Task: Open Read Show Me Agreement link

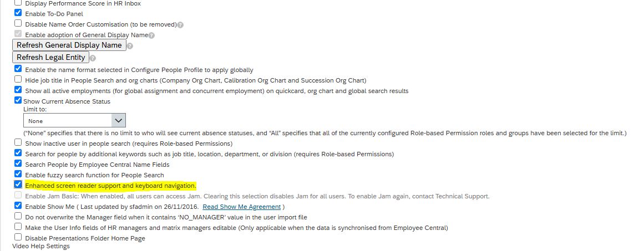Action: (241, 207)
